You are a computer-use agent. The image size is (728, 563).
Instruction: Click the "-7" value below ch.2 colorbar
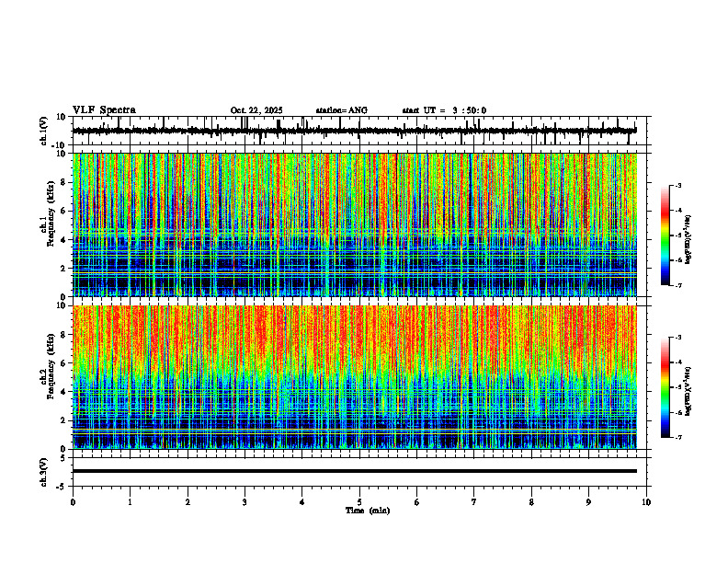(678, 437)
